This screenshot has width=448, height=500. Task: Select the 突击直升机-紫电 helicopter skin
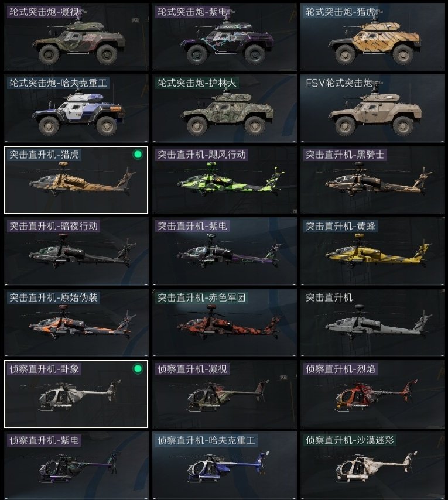pos(224,251)
